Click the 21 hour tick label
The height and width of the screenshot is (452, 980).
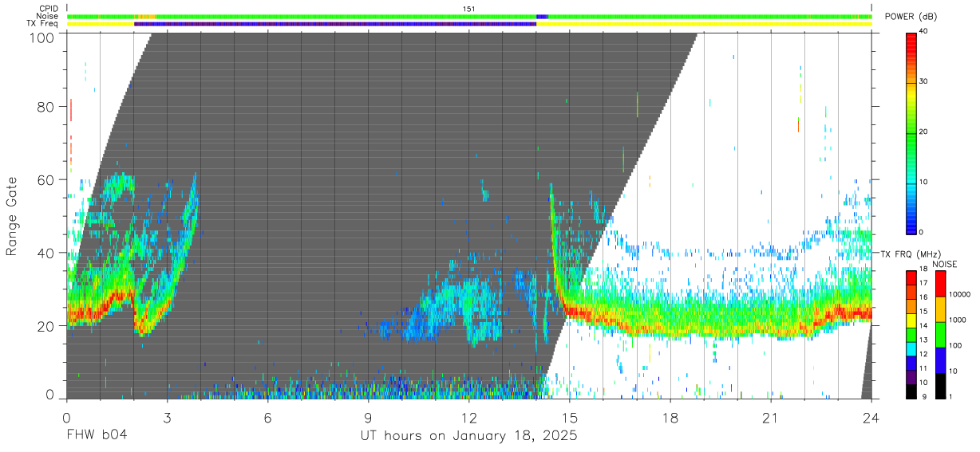(771, 416)
